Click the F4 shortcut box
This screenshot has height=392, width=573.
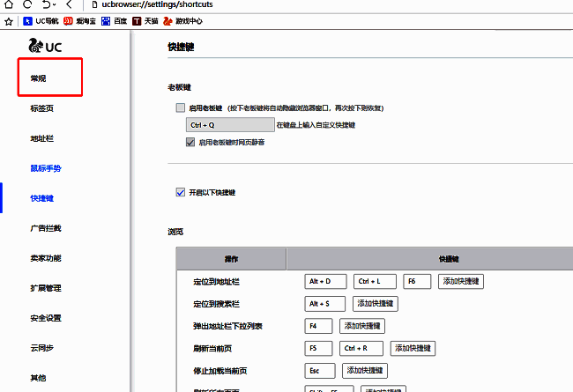coord(318,326)
